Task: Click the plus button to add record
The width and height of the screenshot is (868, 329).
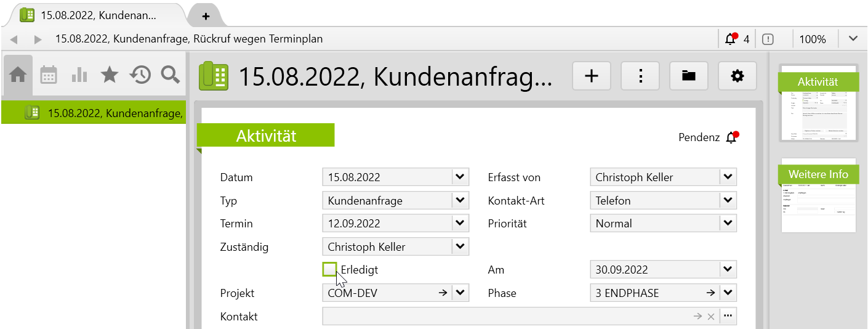Action: 591,76
